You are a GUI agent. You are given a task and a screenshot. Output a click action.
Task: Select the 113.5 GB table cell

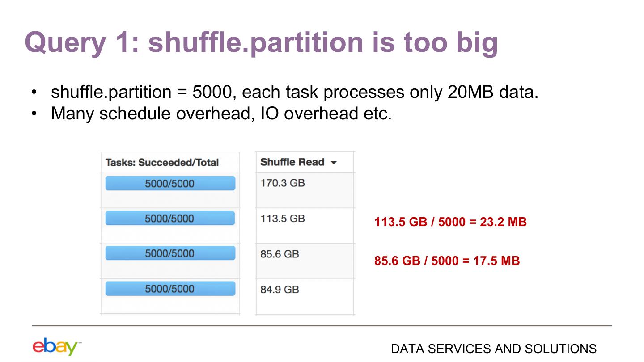point(282,219)
